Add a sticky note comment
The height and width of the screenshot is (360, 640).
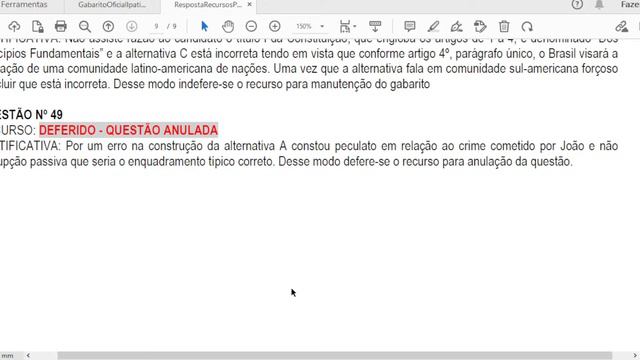(409, 27)
